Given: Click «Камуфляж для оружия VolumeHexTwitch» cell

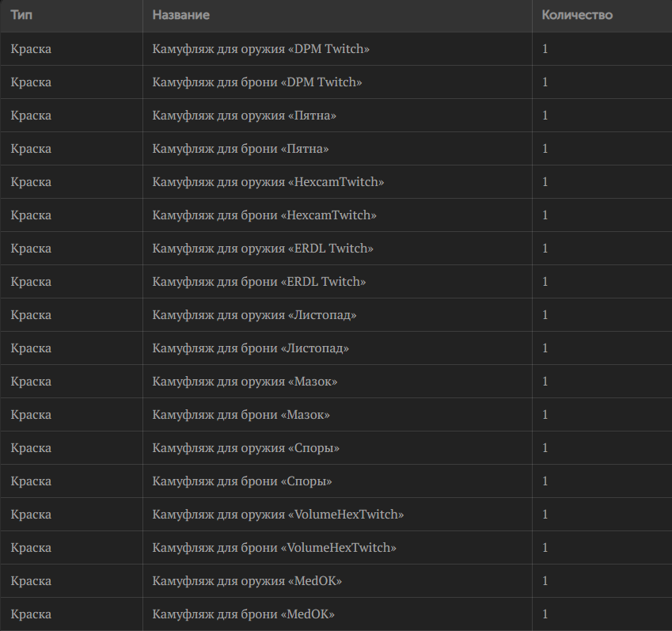Looking at the screenshot, I should point(278,515).
